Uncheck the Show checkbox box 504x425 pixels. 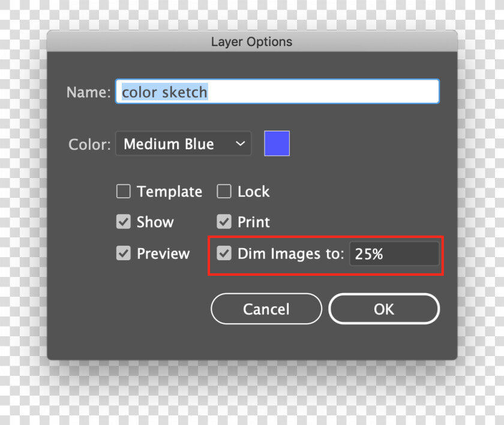124,222
